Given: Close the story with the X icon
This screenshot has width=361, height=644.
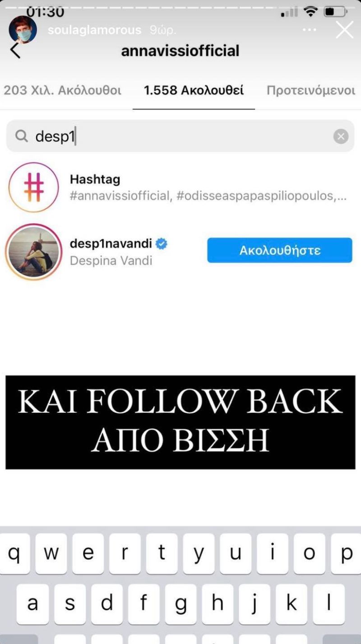Looking at the screenshot, I should coord(345,30).
